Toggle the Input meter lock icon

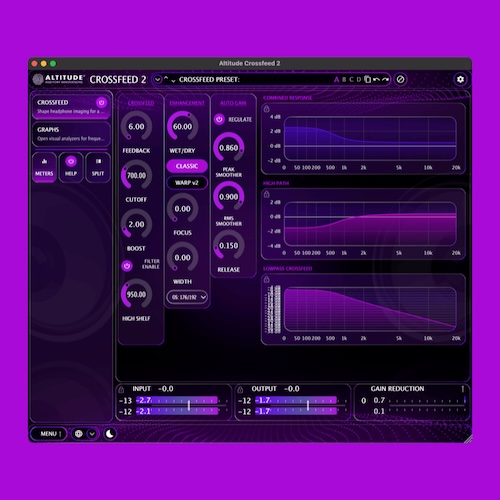(x=121, y=389)
